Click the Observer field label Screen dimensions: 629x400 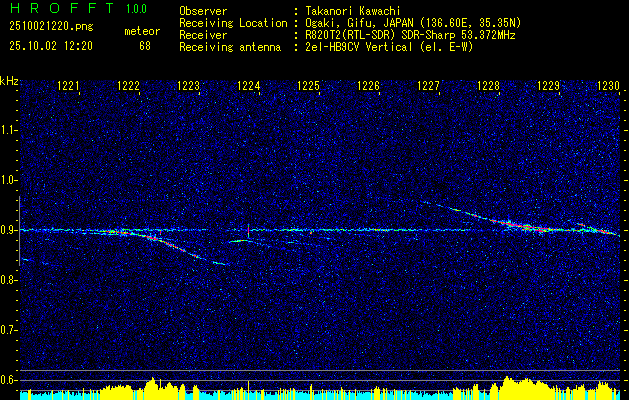pos(203,11)
